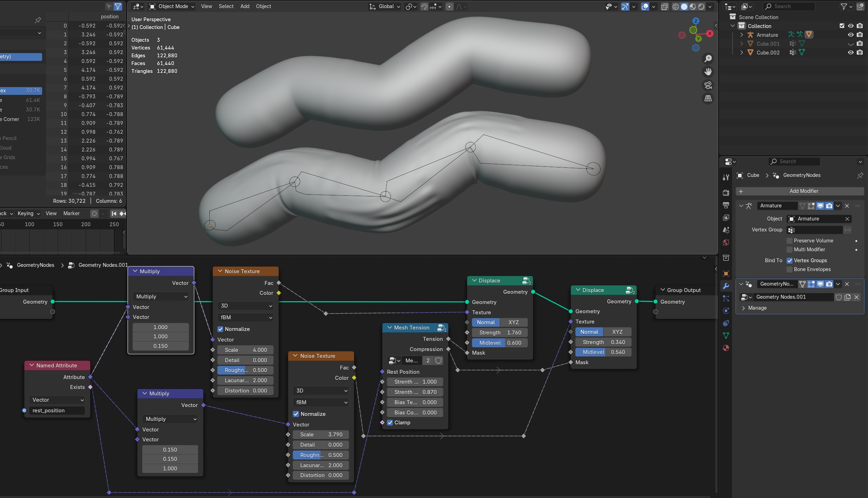The image size is (868, 498).
Task: Open the Object properties tab
Action: click(726, 274)
